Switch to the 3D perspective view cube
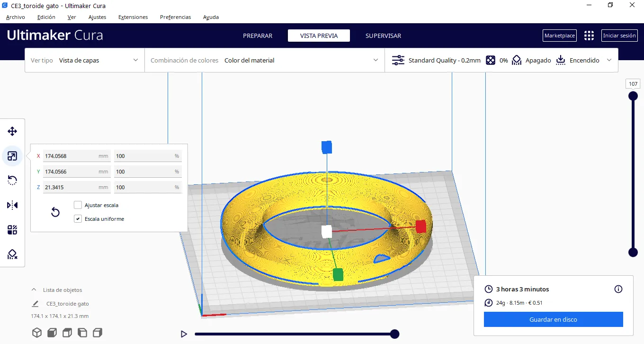The height and width of the screenshot is (344, 644). click(x=37, y=333)
